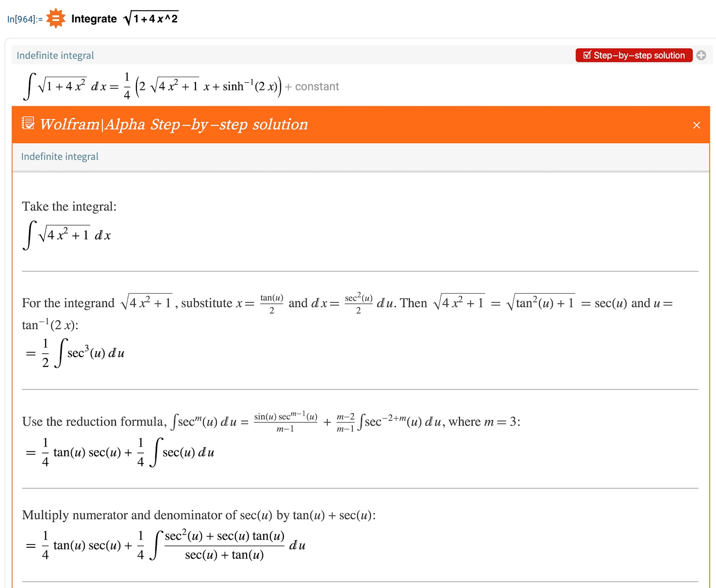Viewport: 716px width, 588px height.
Task: Click the top Indefinite integral pod title
Action: point(55,55)
